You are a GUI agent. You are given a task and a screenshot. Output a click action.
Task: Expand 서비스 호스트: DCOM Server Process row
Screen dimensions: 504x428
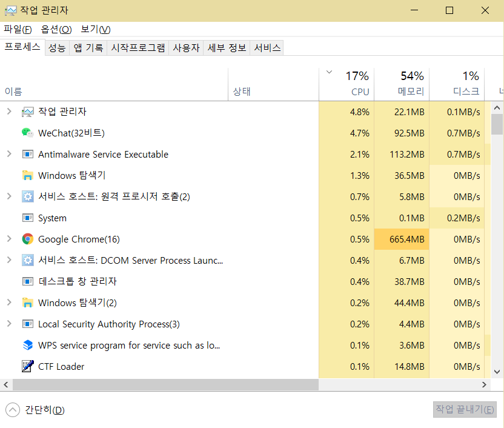pyautogui.click(x=9, y=260)
